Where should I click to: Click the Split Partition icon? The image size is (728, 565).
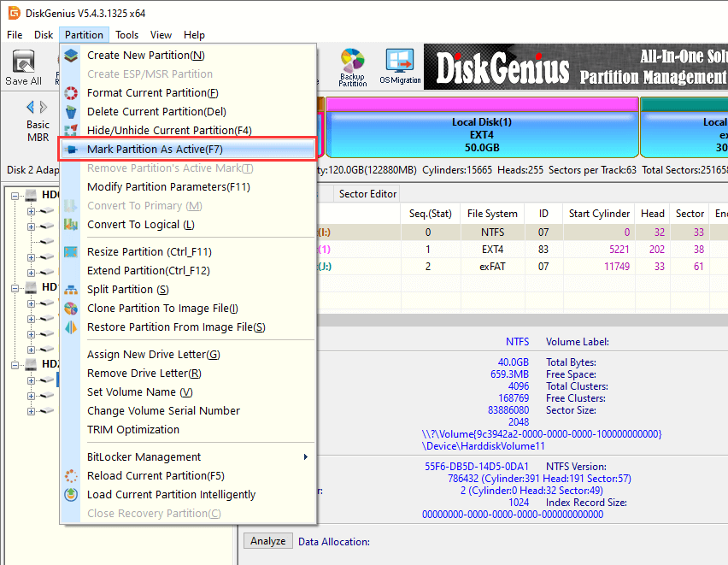click(x=71, y=290)
